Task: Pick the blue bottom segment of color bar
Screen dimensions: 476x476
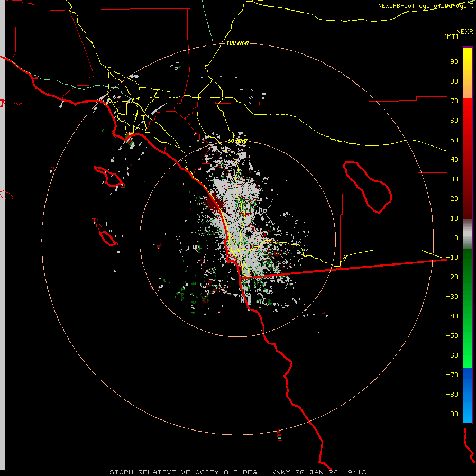Action: 467,396
